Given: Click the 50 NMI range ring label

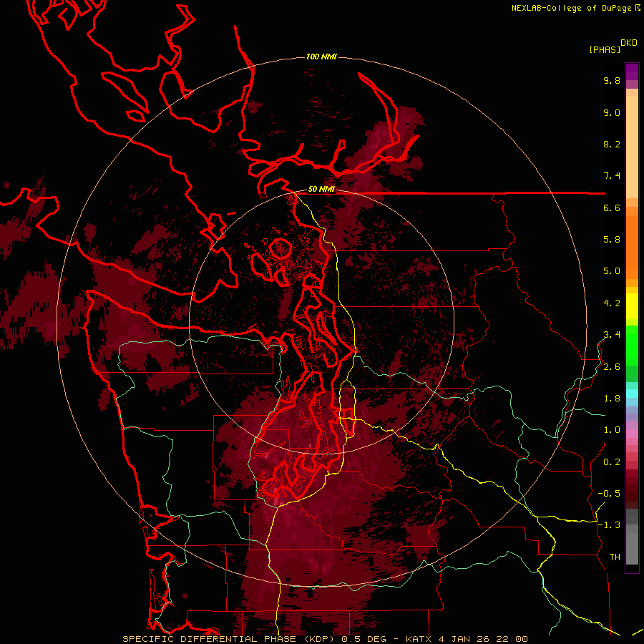Looking at the screenshot, I should coord(321,190).
